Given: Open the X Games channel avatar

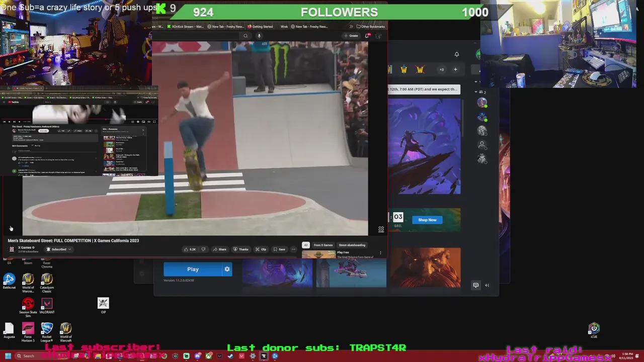Looking at the screenshot, I should pos(12,249).
